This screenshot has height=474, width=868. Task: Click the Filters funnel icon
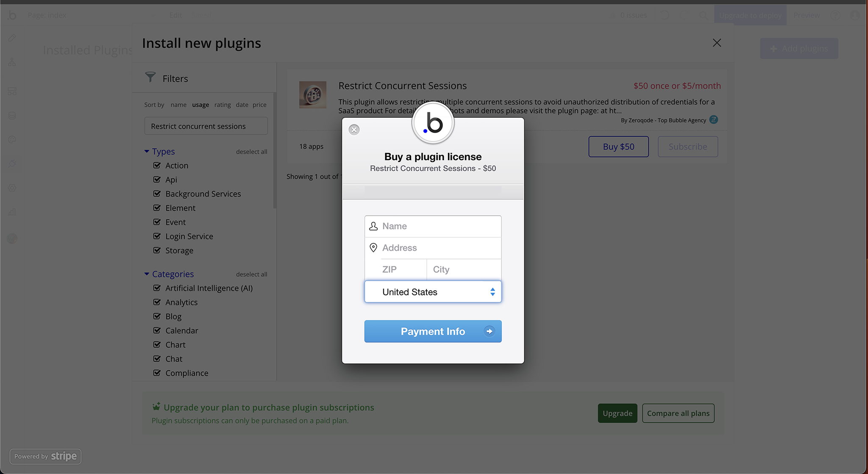150,77
